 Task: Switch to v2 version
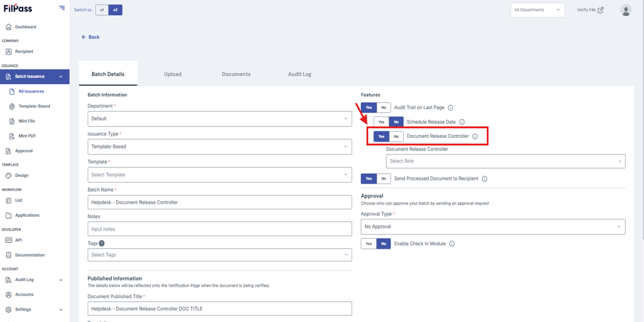coord(115,10)
